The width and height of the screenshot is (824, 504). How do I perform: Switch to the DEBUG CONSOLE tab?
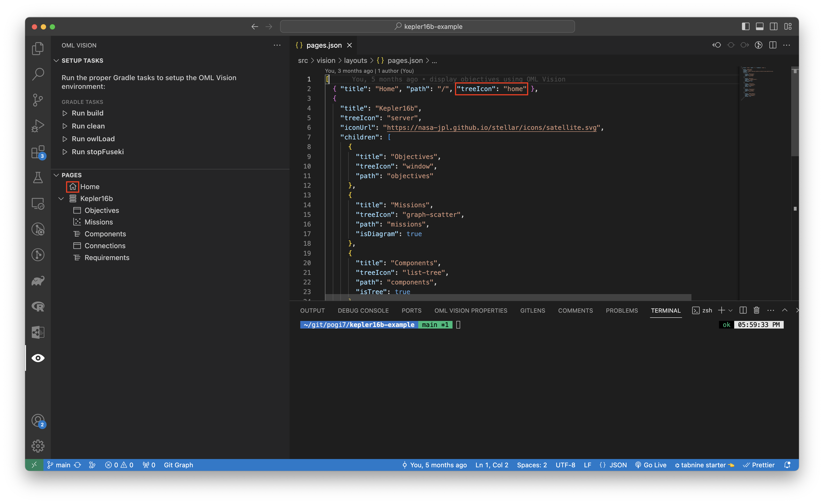(x=363, y=310)
